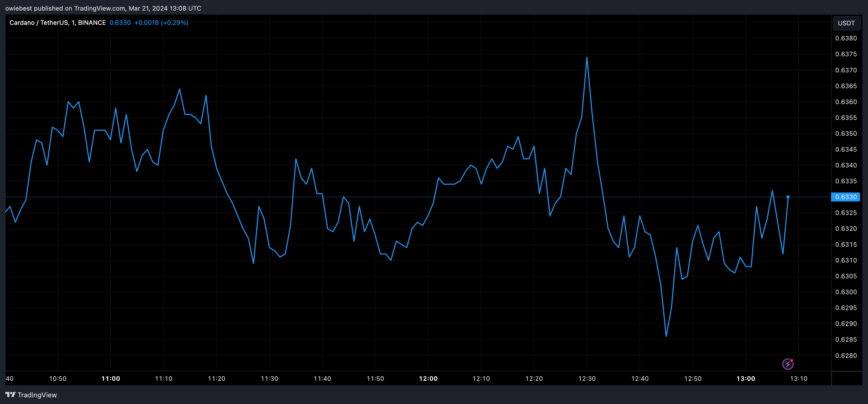Click the 11:00 time axis label
The width and height of the screenshot is (868, 404).
coord(110,378)
